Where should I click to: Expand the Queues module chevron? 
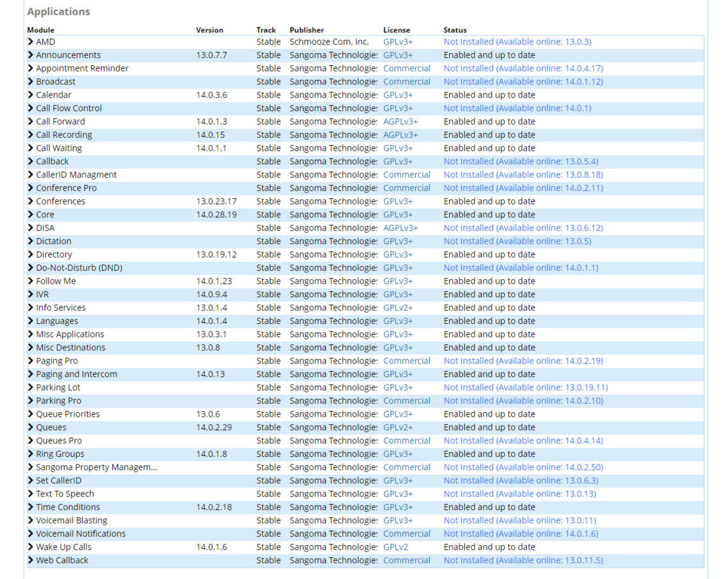pyautogui.click(x=31, y=428)
